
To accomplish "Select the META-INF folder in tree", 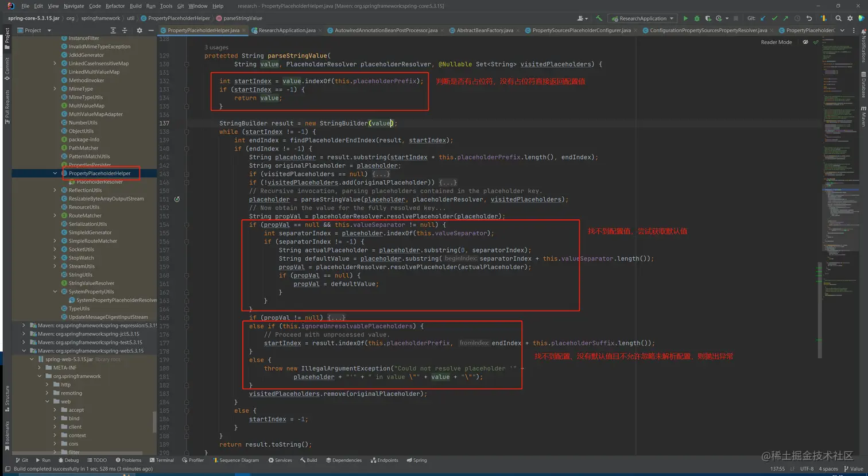I will coord(64,368).
